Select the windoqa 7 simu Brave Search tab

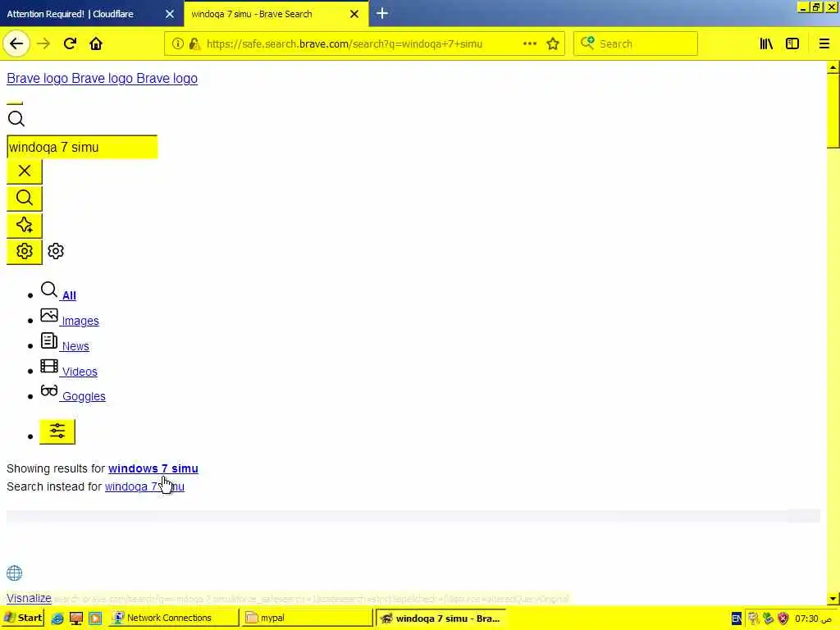click(252, 14)
